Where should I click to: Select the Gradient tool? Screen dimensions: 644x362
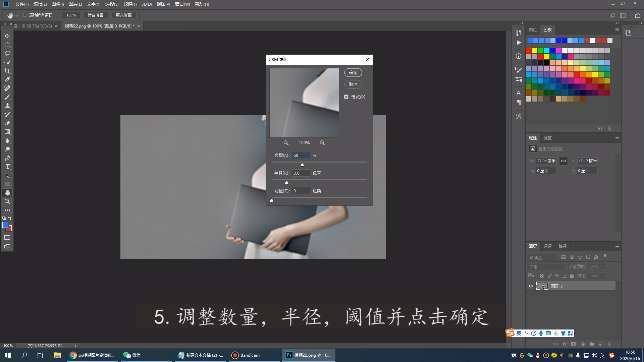coord(7,131)
